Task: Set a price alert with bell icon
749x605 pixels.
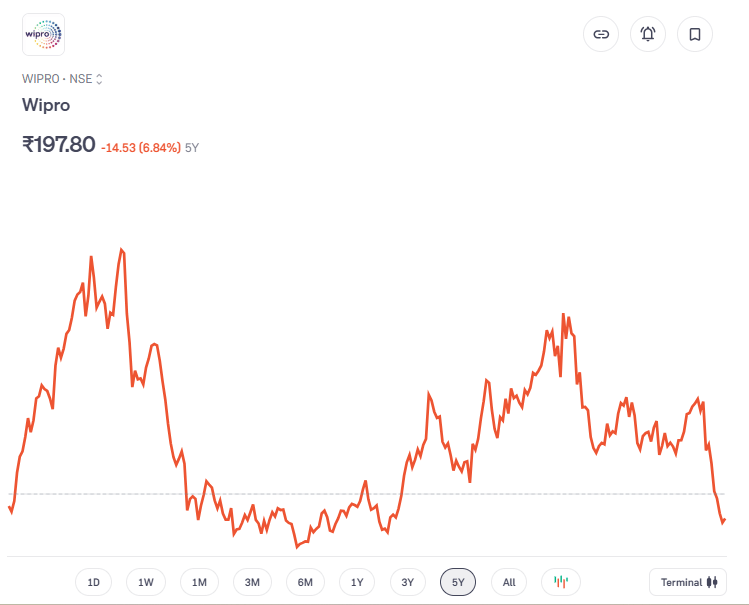Action: point(648,34)
